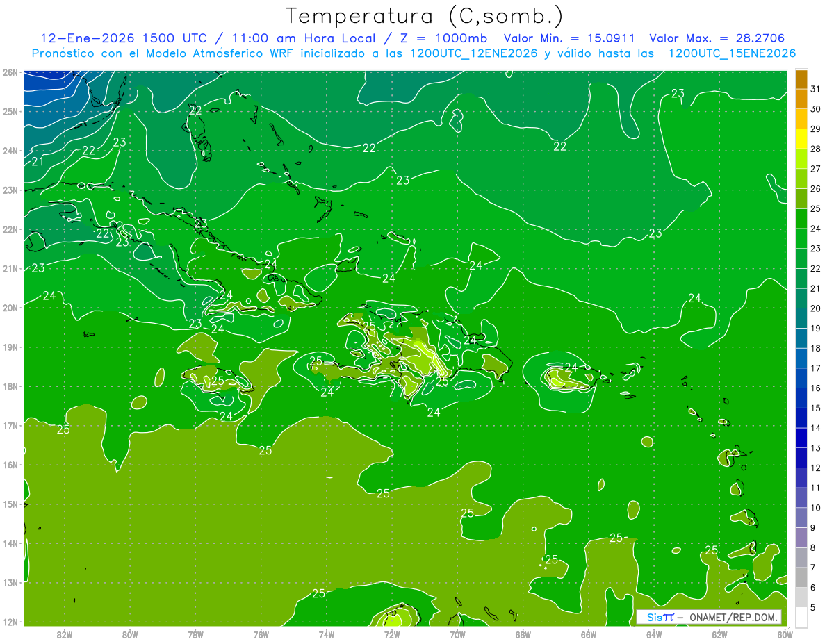Select the "Valor Min. = 15.0911" value

click(569, 38)
